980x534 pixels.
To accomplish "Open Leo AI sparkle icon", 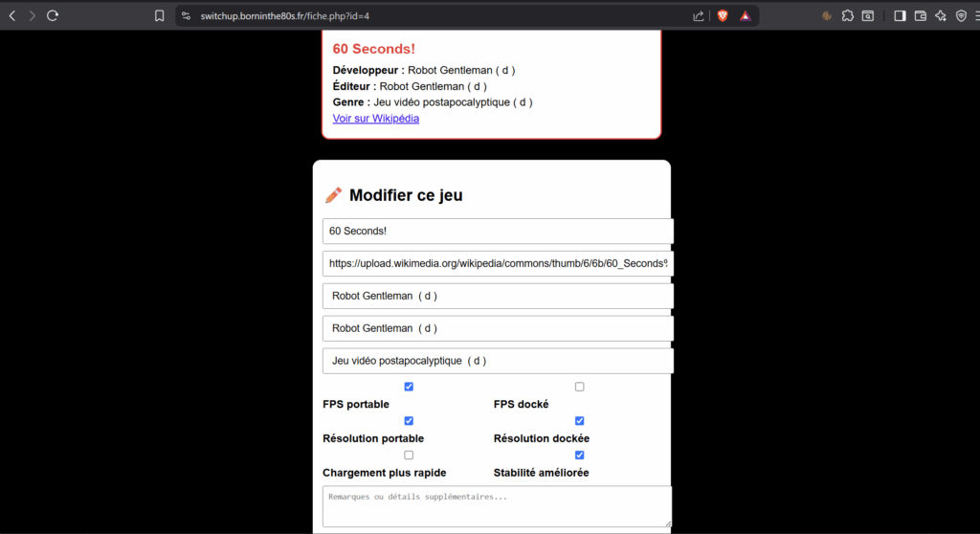I will (941, 16).
